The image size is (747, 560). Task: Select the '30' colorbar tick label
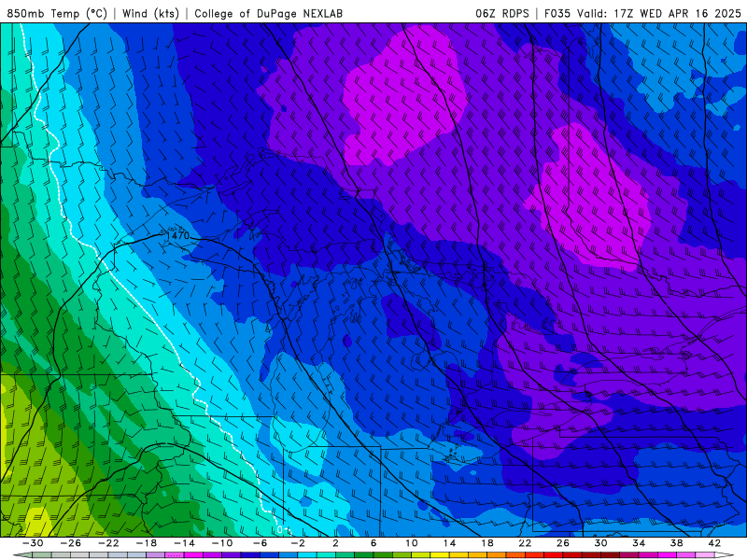click(x=600, y=543)
